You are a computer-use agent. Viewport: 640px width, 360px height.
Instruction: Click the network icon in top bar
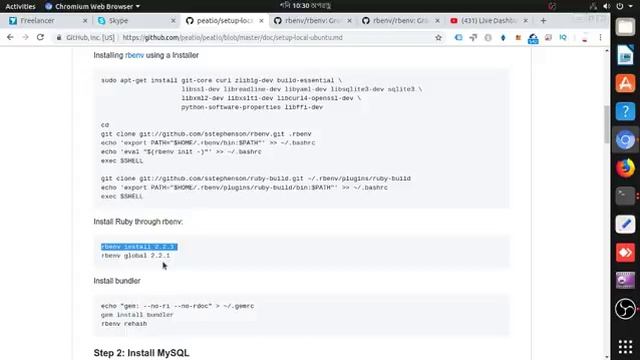click(593, 6)
